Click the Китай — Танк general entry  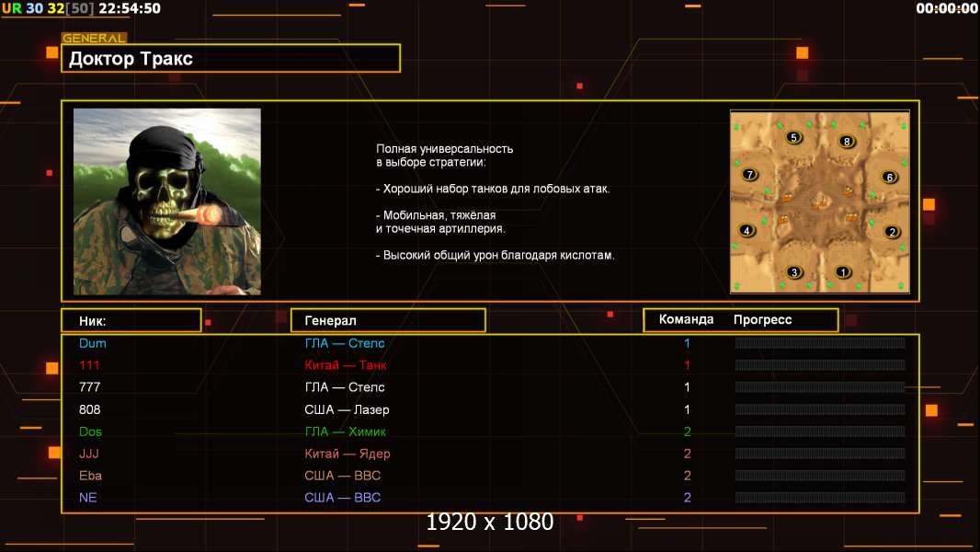[346, 365]
